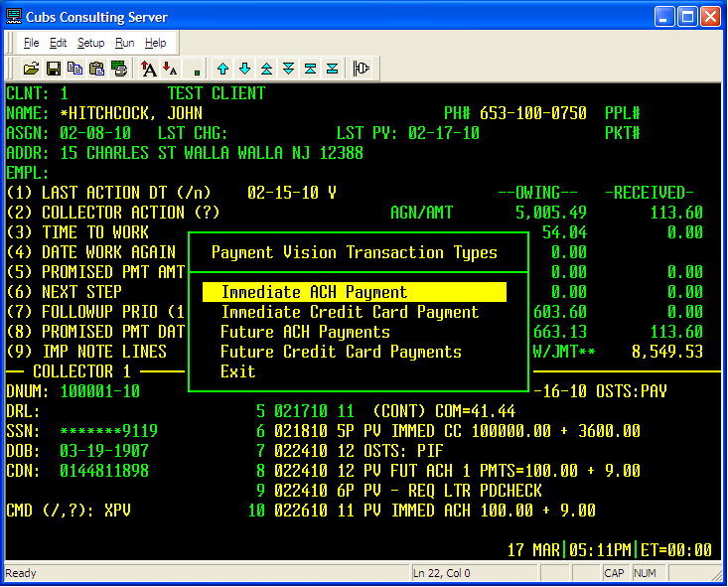The width and height of the screenshot is (728, 587).
Task: Select Immediate Credit Card Payment option
Action: [350, 312]
